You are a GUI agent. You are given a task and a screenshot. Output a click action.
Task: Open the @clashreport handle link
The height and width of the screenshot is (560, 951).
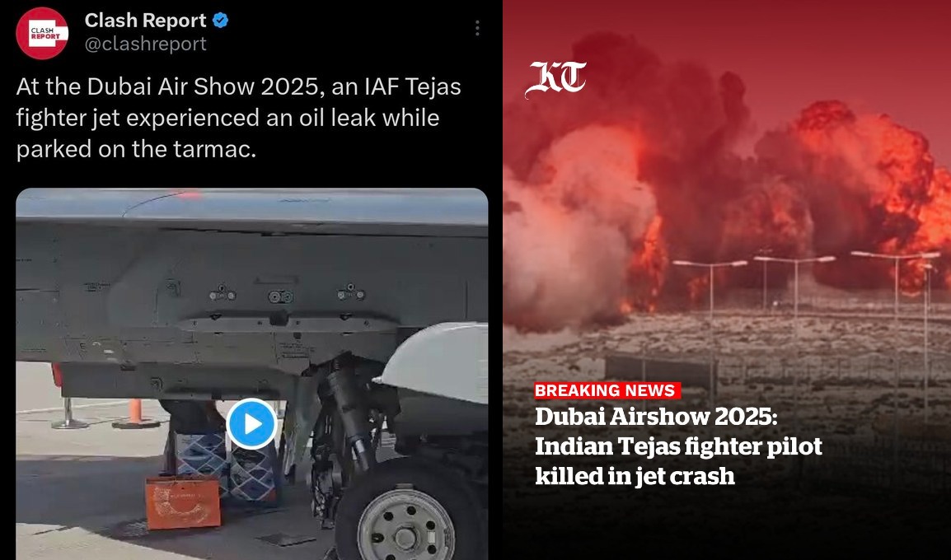(x=146, y=44)
